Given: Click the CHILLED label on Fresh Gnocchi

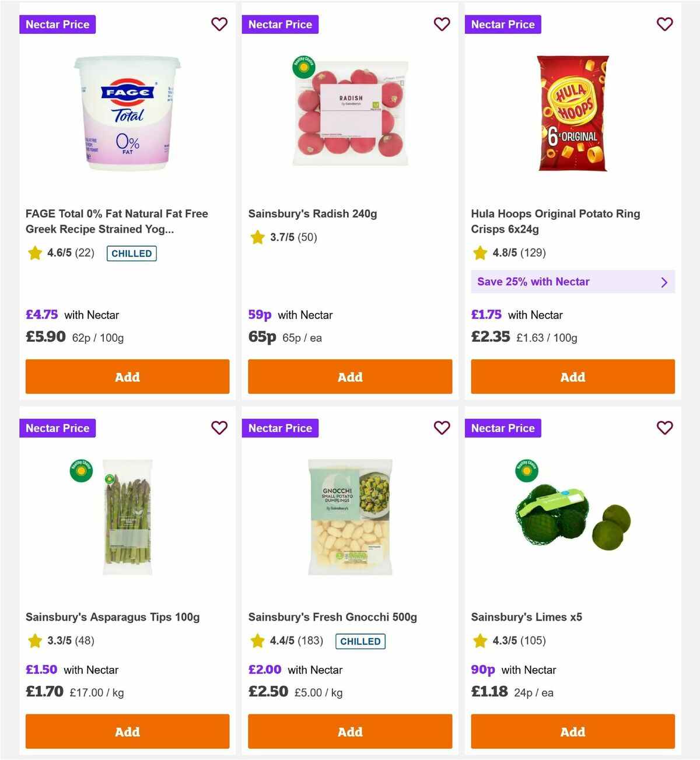Looking at the screenshot, I should point(360,641).
